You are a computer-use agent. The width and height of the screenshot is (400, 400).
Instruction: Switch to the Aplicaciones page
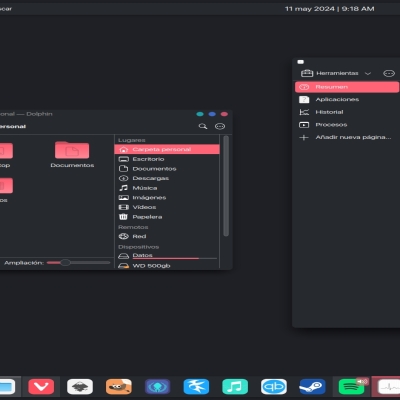(x=347, y=99)
